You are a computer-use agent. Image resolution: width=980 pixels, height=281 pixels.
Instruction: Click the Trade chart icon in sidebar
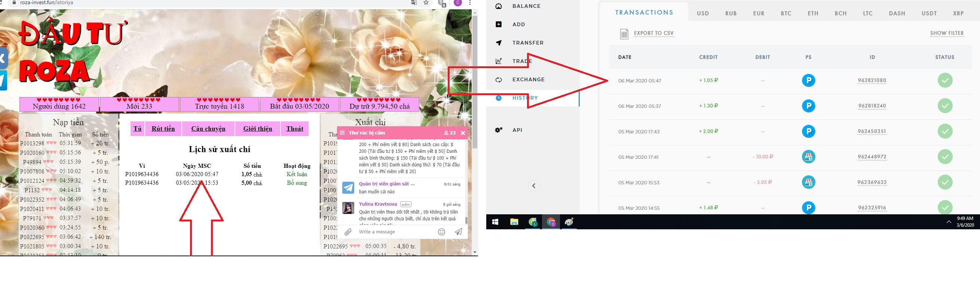498,61
